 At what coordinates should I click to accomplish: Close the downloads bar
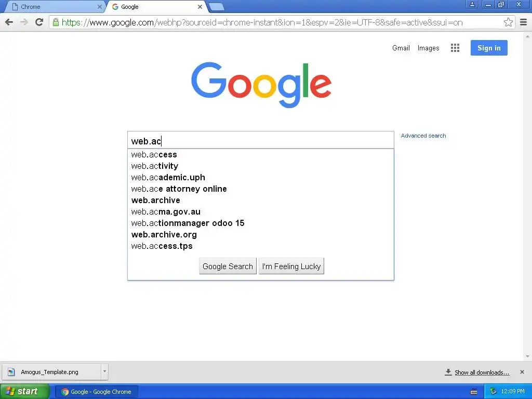tap(522, 372)
